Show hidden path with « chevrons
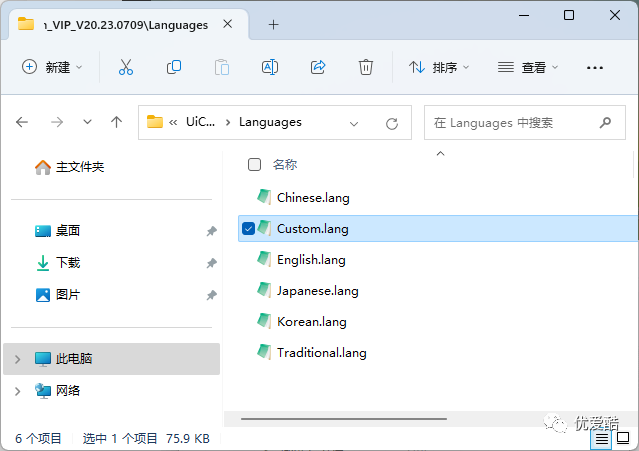 tap(173, 122)
